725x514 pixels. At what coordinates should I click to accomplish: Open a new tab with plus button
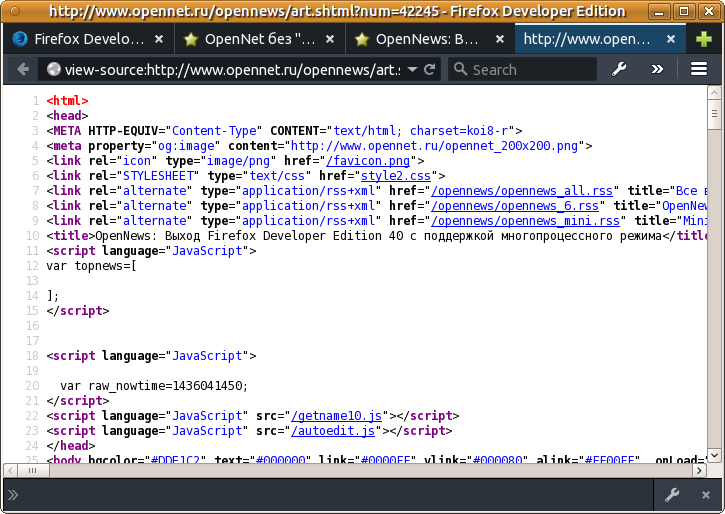703,40
